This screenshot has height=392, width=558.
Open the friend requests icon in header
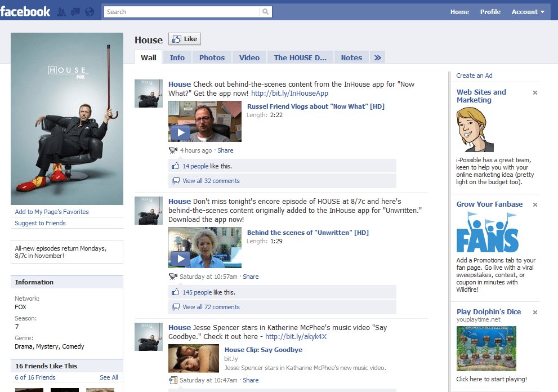pyautogui.click(x=61, y=12)
